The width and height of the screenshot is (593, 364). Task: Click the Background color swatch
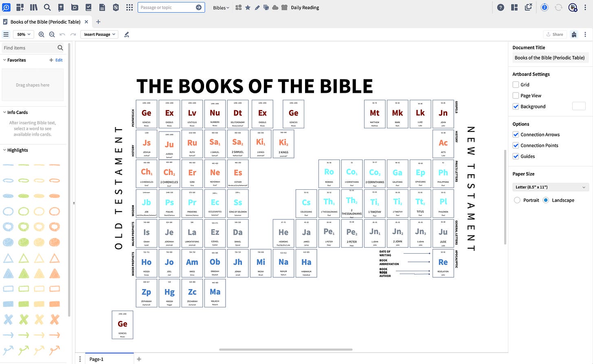[579, 106]
